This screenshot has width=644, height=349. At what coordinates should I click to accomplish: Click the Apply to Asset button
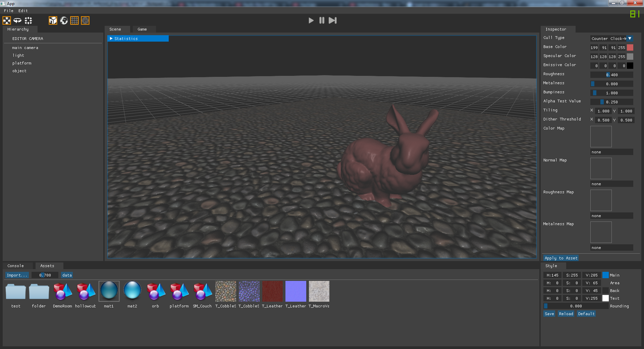(561, 258)
